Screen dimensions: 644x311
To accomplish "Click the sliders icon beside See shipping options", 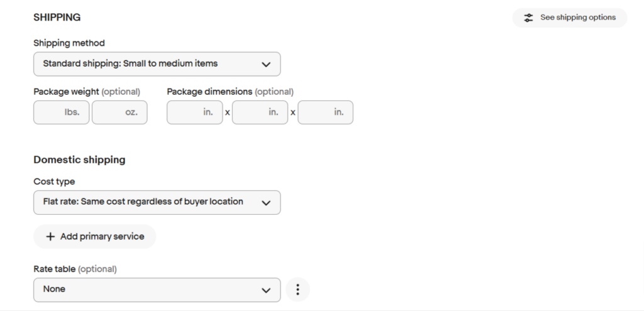I will click(528, 18).
